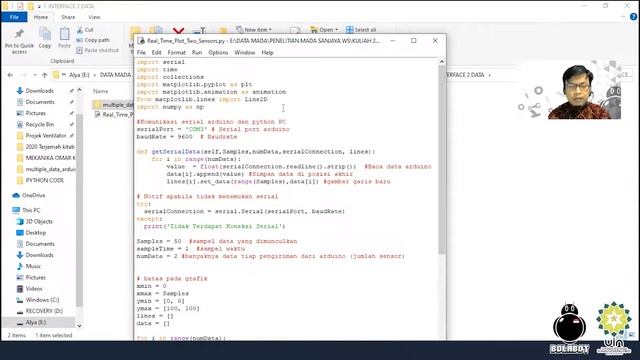This screenshot has height=360, width=640.
Task: Click scroll up arrow of navigation pane
Action: (79, 90)
